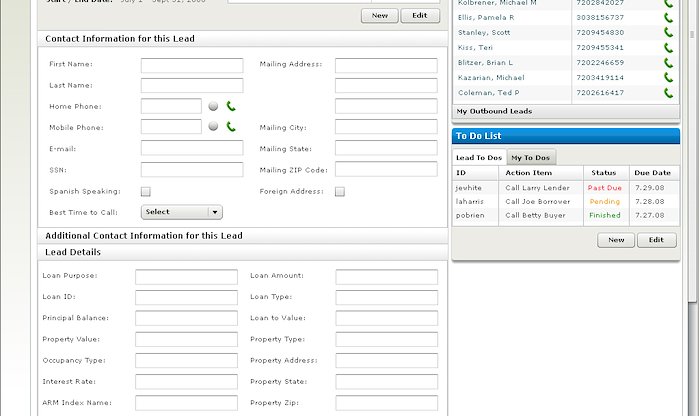
Task: Dial Coleman, Ted P phone icon
Action: [x=668, y=93]
